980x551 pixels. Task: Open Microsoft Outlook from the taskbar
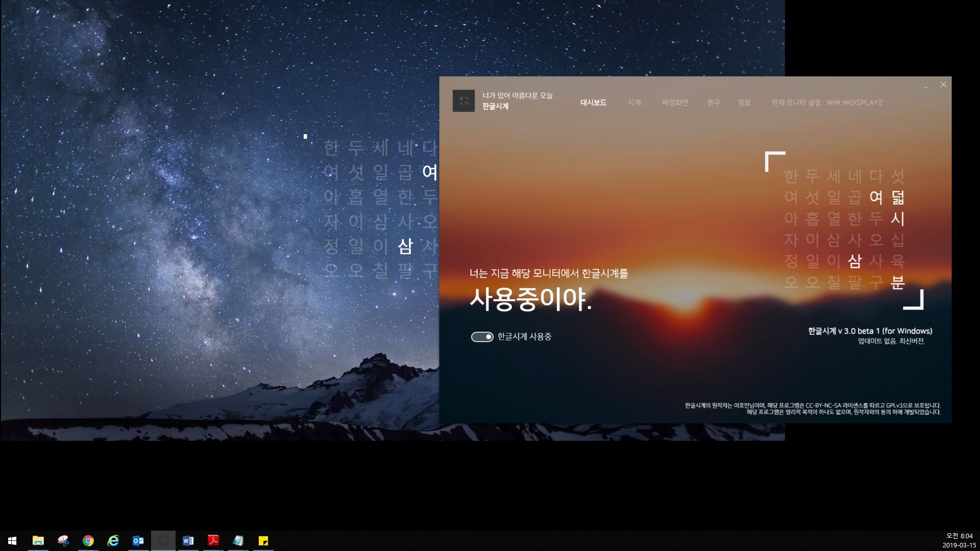coord(138,540)
